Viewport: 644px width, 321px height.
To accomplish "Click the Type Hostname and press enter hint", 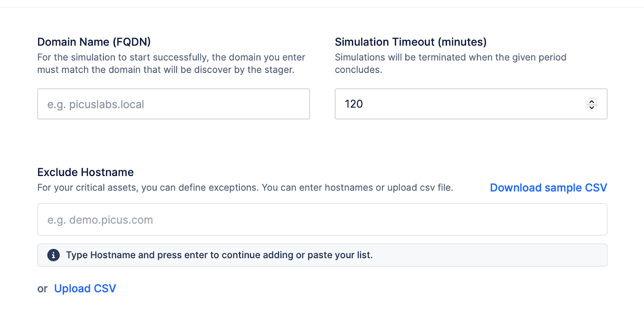I will (x=219, y=255).
